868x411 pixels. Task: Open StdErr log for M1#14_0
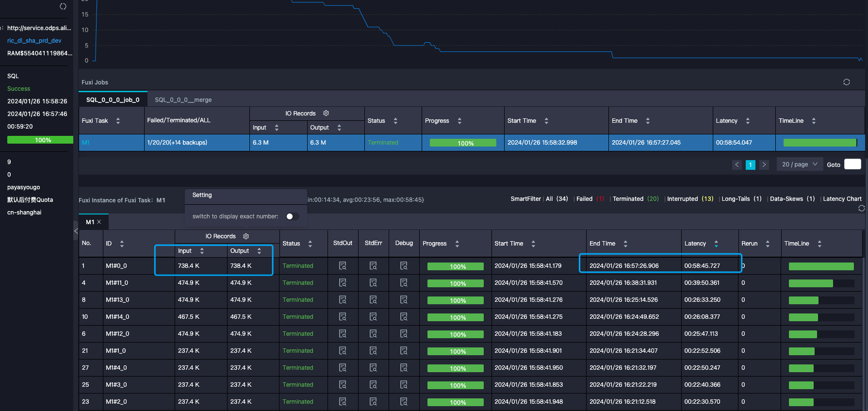click(x=373, y=316)
